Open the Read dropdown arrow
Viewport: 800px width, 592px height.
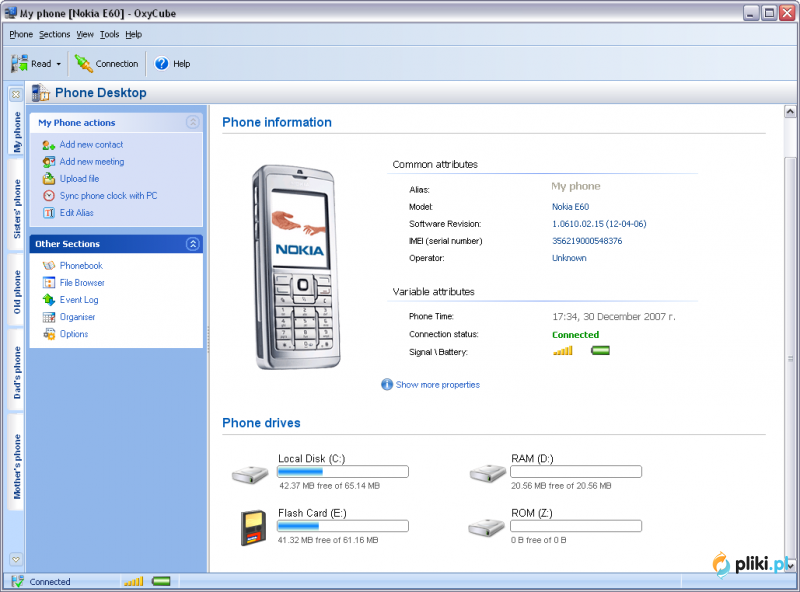58,64
